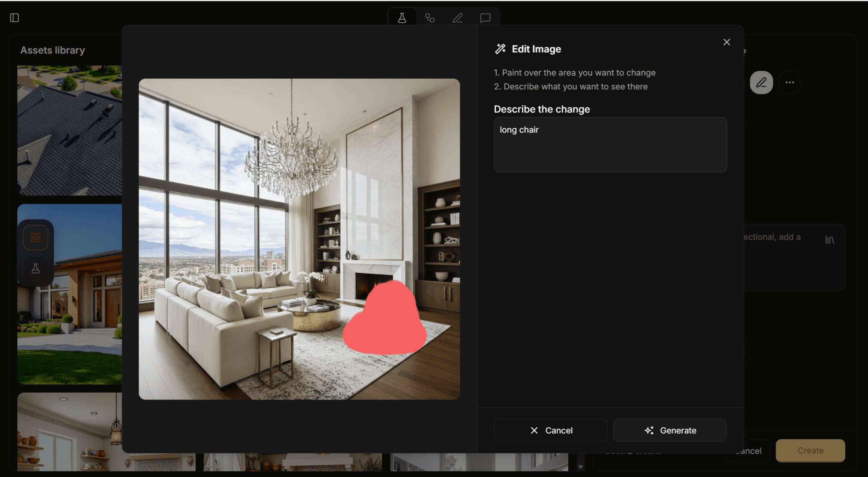The width and height of the screenshot is (868, 477).
Task: Close the Edit Image dialog
Action: 727,42
